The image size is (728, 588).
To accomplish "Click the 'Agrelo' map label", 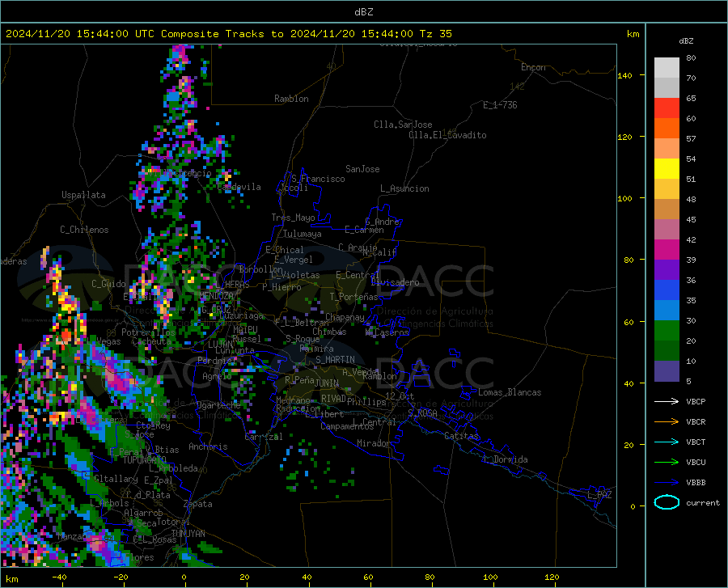I will tap(217, 376).
